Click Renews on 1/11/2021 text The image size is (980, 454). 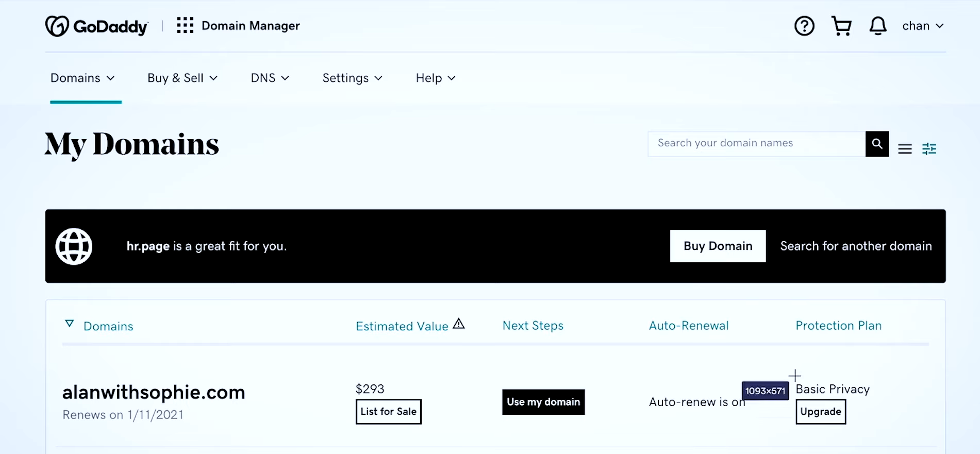click(x=123, y=415)
